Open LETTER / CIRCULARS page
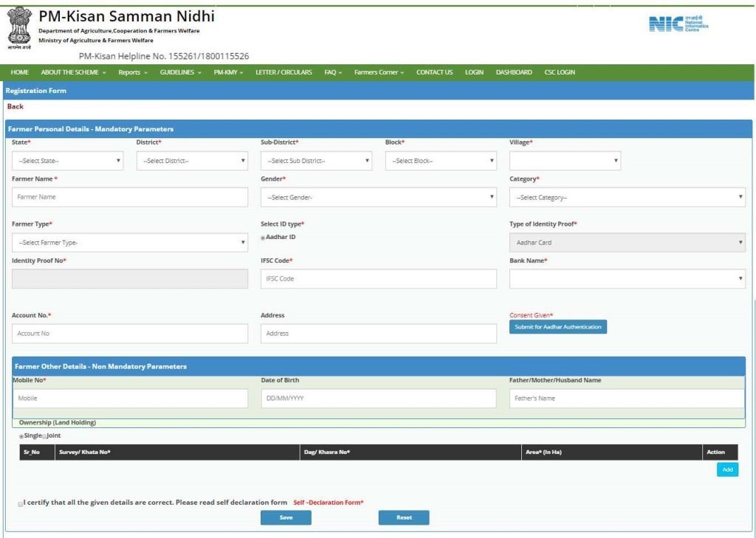This screenshot has width=756, height=538. click(283, 72)
